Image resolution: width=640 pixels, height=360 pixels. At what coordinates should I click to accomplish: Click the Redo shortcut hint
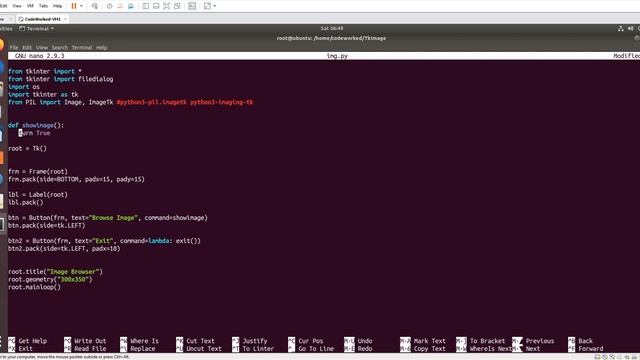tap(358, 349)
